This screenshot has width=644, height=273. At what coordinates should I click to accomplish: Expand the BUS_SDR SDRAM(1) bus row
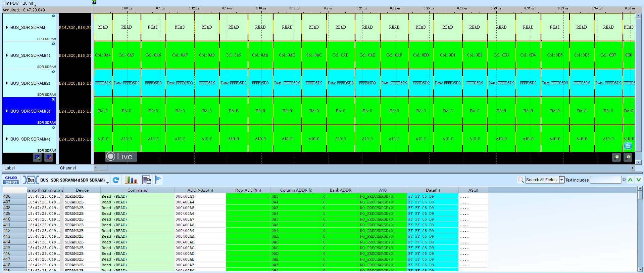(7, 55)
